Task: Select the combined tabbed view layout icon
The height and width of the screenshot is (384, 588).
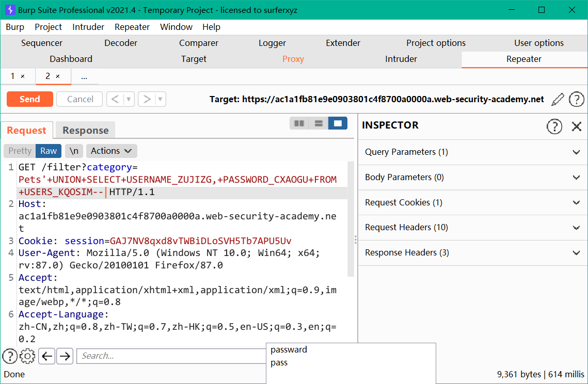Action: [x=338, y=123]
